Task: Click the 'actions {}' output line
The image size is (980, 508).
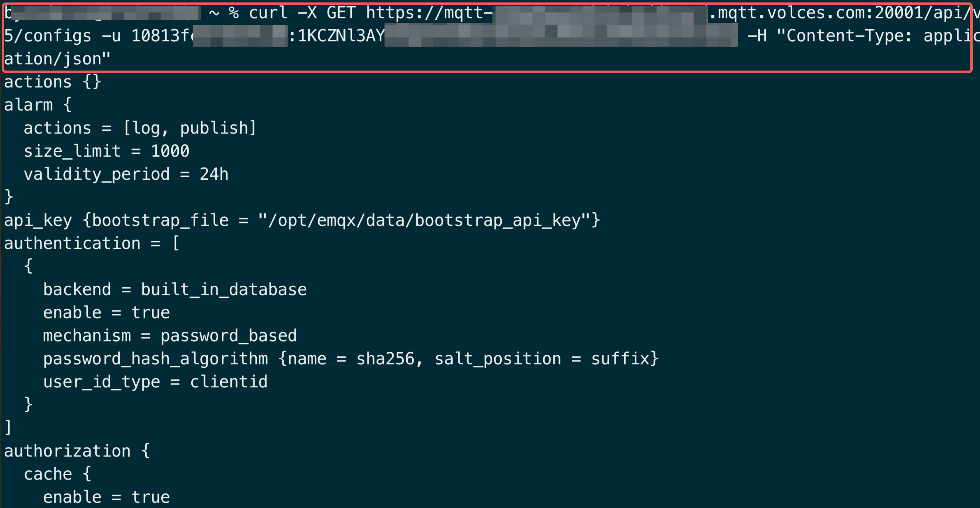Action: pyautogui.click(x=52, y=82)
